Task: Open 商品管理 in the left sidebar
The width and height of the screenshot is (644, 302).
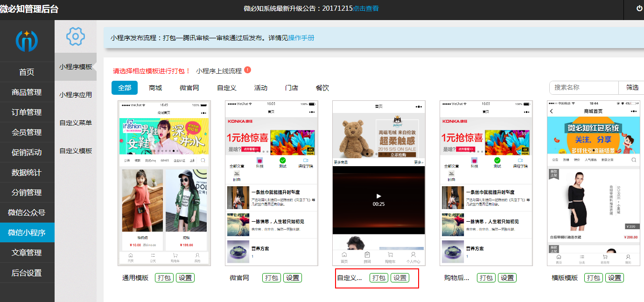Action: pos(27,92)
